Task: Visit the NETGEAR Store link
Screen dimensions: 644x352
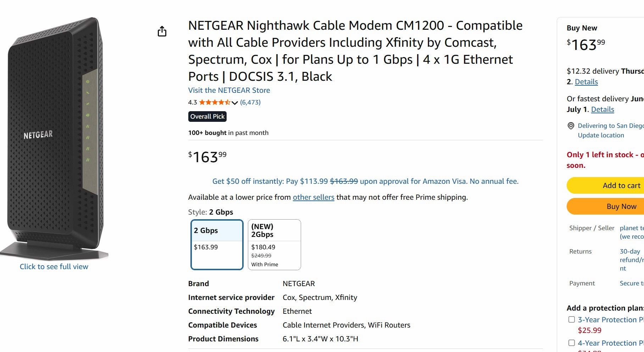Action: pyautogui.click(x=229, y=90)
